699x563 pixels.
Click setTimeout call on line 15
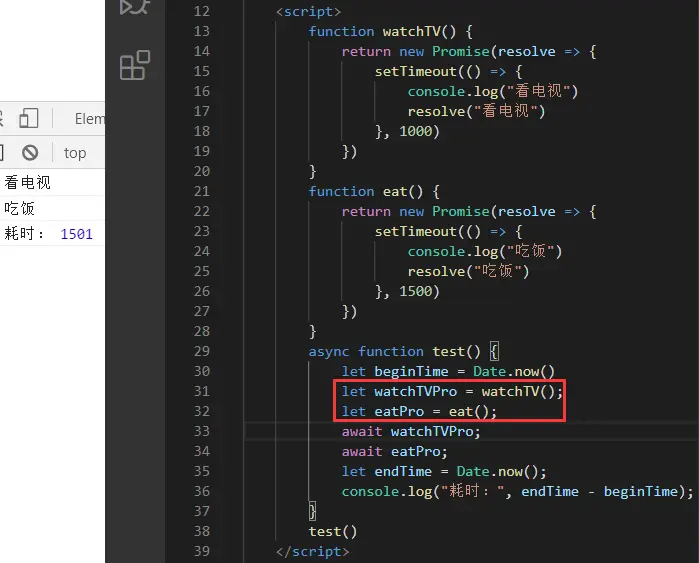448,71
